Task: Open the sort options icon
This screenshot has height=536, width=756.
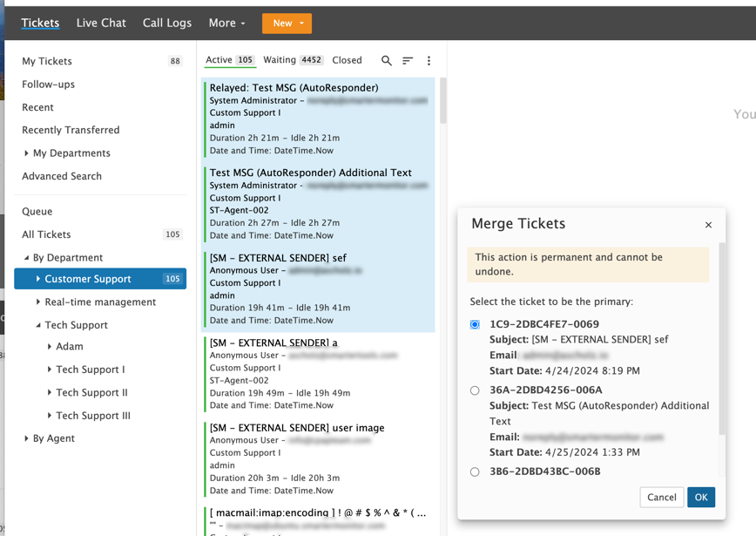Action: [x=408, y=61]
